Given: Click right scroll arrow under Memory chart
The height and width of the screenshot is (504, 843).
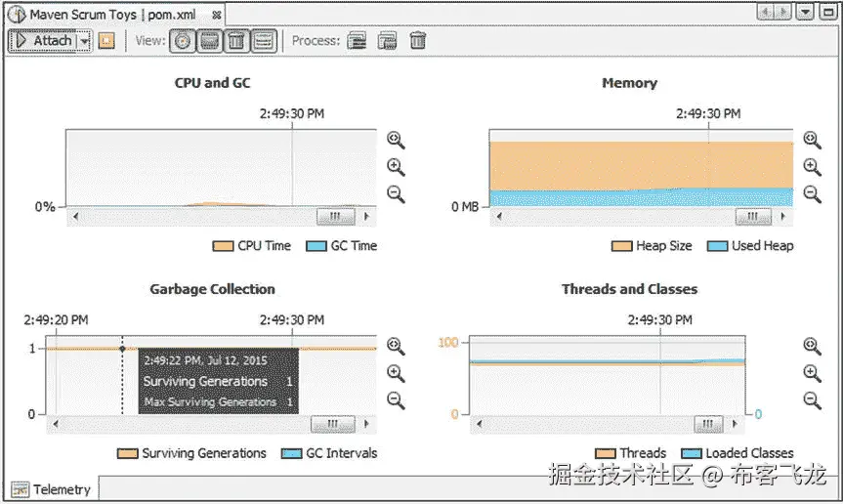Looking at the screenshot, I should pyautogui.click(x=782, y=217).
